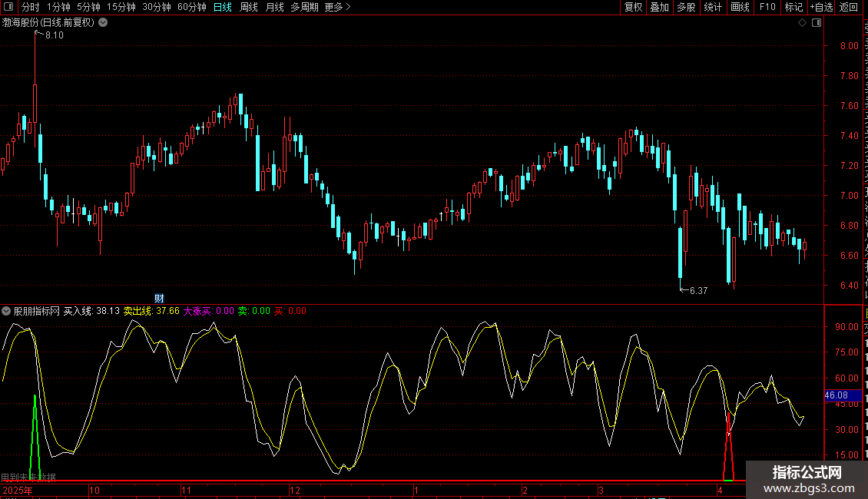
Task: Open dropdown next to 渤海股份 title
Action: pos(103,23)
